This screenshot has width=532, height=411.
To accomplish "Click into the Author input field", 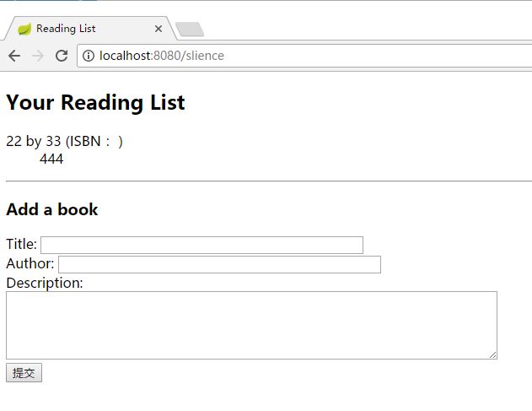I will pos(219,264).
